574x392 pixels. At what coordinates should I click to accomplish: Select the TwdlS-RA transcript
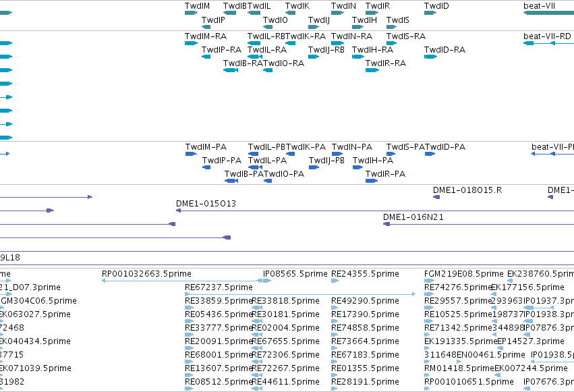pos(392,43)
